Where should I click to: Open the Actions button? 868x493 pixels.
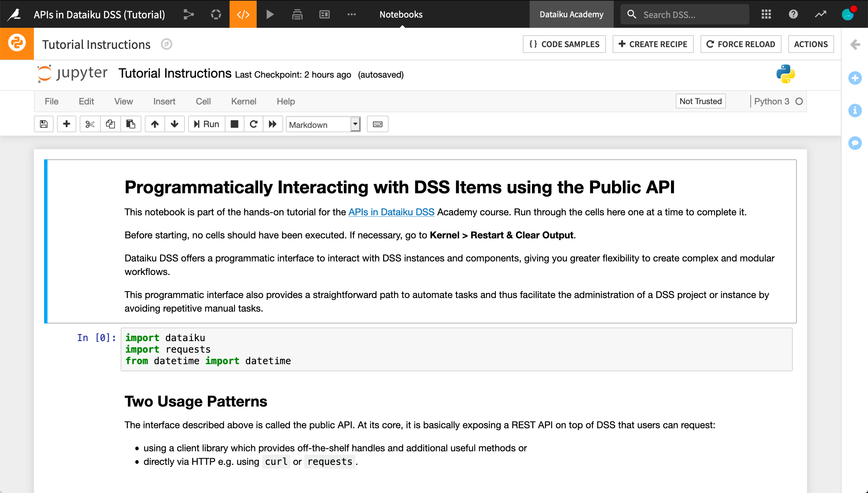(x=811, y=44)
